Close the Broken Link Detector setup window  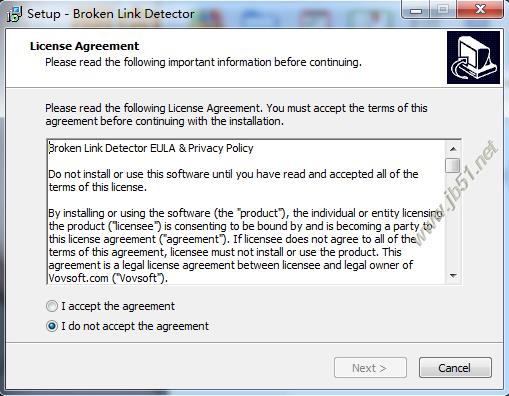click(480, 10)
